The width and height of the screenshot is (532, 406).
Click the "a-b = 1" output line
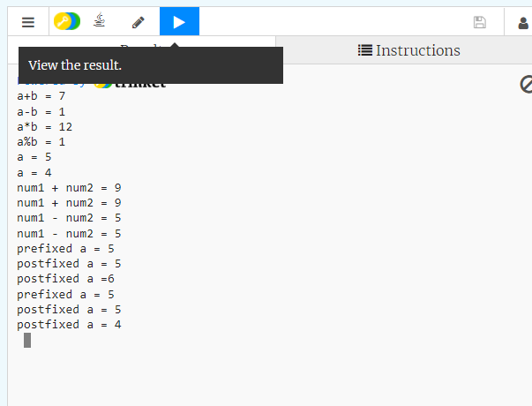coord(41,111)
